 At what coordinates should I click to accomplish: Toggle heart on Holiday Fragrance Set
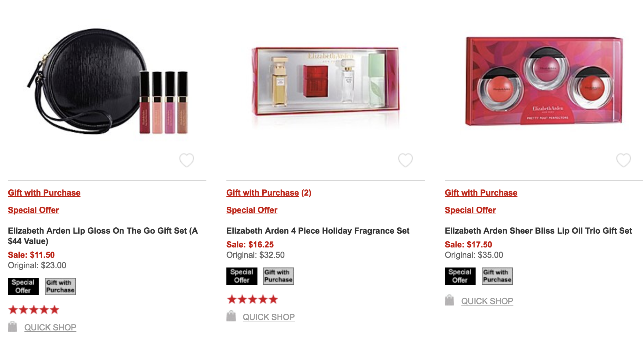coord(406,160)
